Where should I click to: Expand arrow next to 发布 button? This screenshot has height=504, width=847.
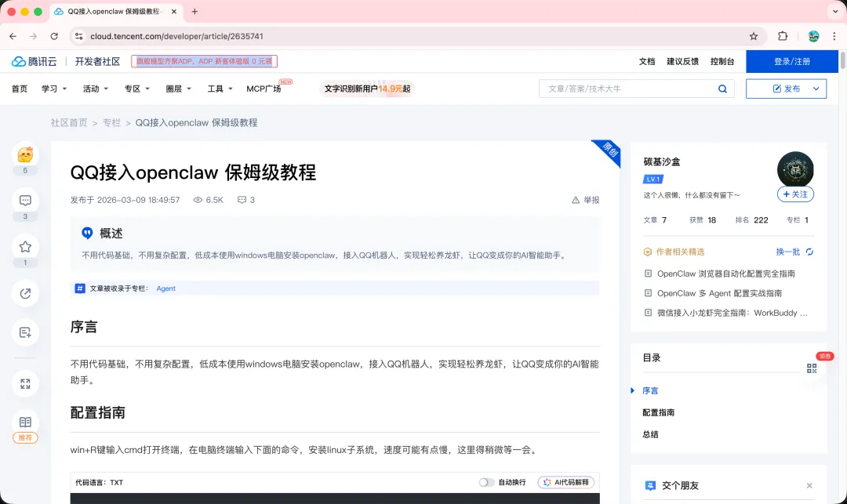click(816, 89)
